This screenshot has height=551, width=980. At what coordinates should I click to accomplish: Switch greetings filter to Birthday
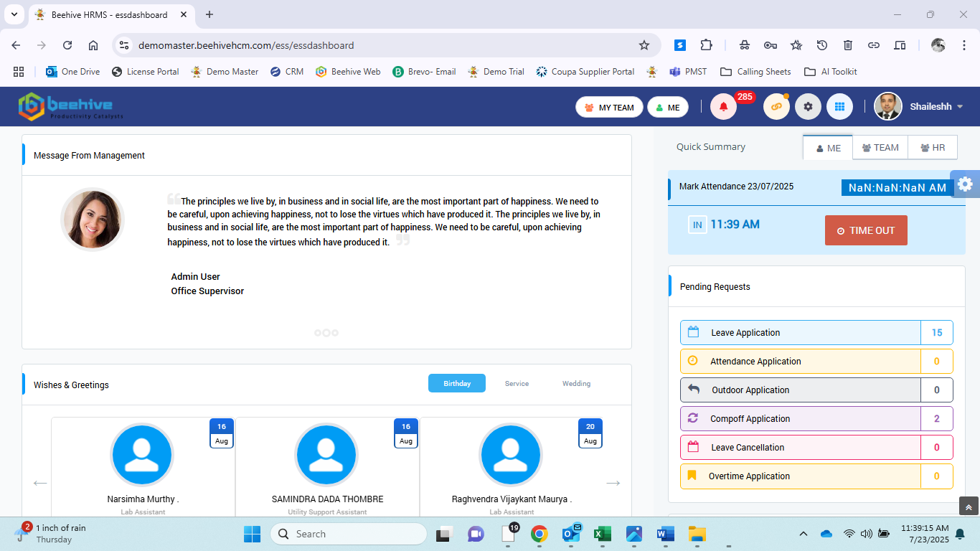coord(456,383)
